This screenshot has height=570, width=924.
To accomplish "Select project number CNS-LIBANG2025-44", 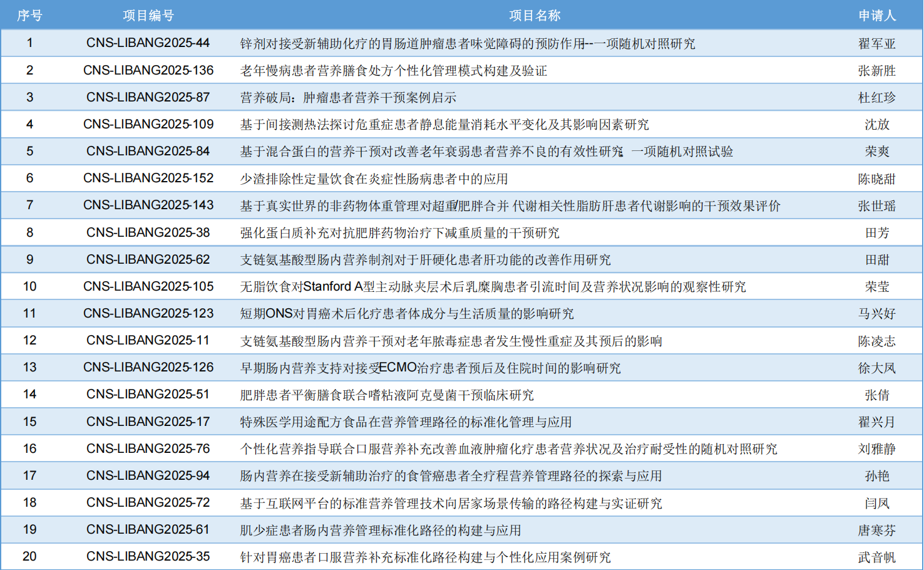I will point(148,43).
